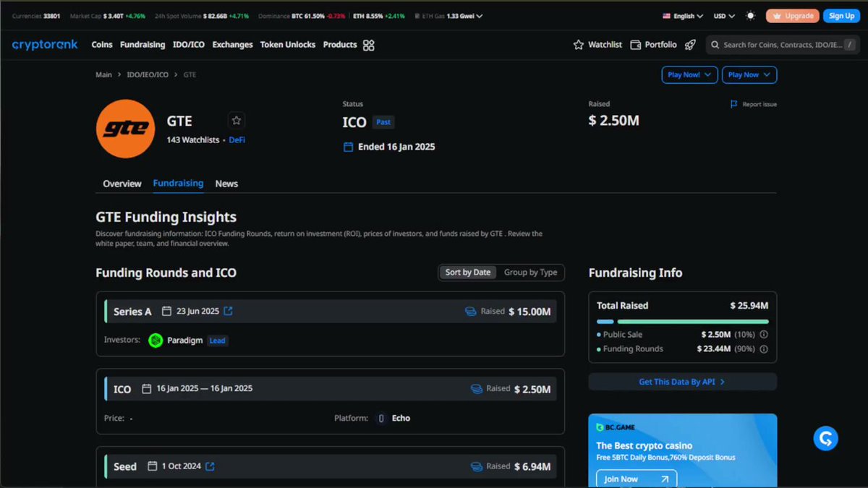Expand the second Play Now dropdown
868x488 pixels.
coord(749,74)
